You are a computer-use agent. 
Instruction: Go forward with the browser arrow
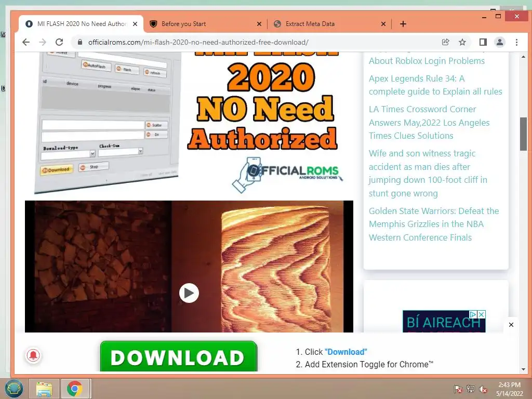pyautogui.click(x=43, y=42)
